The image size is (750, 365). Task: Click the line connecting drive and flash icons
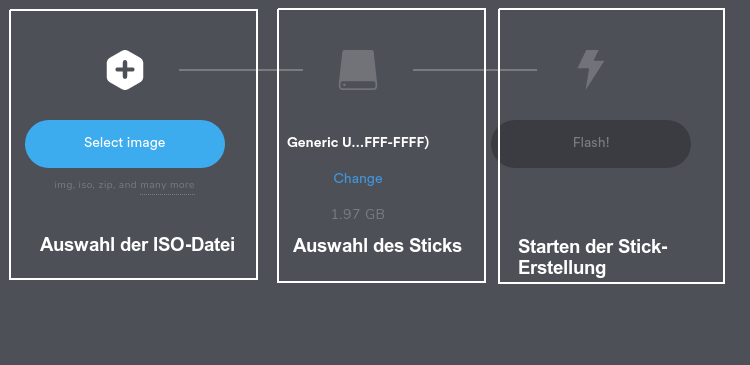point(474,70)
